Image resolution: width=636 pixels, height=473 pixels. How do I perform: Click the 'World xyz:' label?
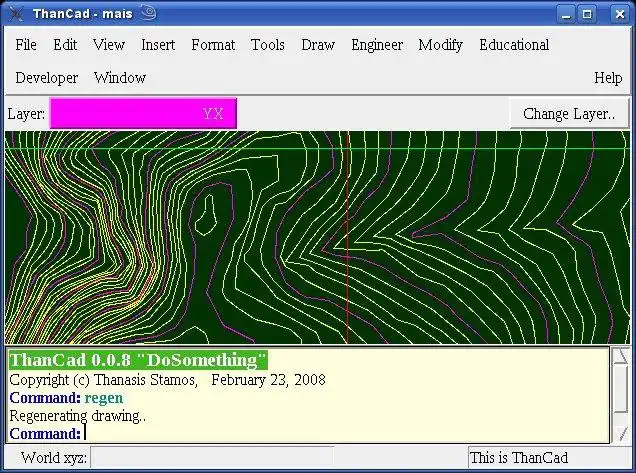(54, 458)
